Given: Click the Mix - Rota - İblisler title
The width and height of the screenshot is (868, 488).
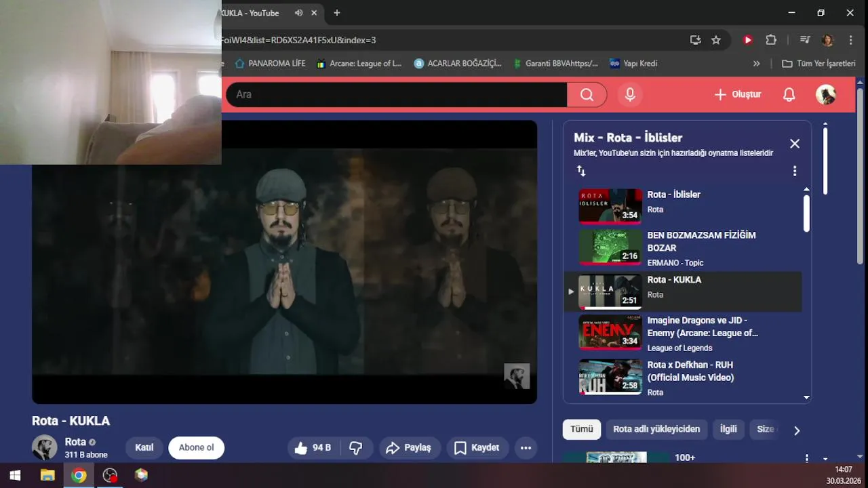Looking at the screenshot, I should click(x=628, y=138).
